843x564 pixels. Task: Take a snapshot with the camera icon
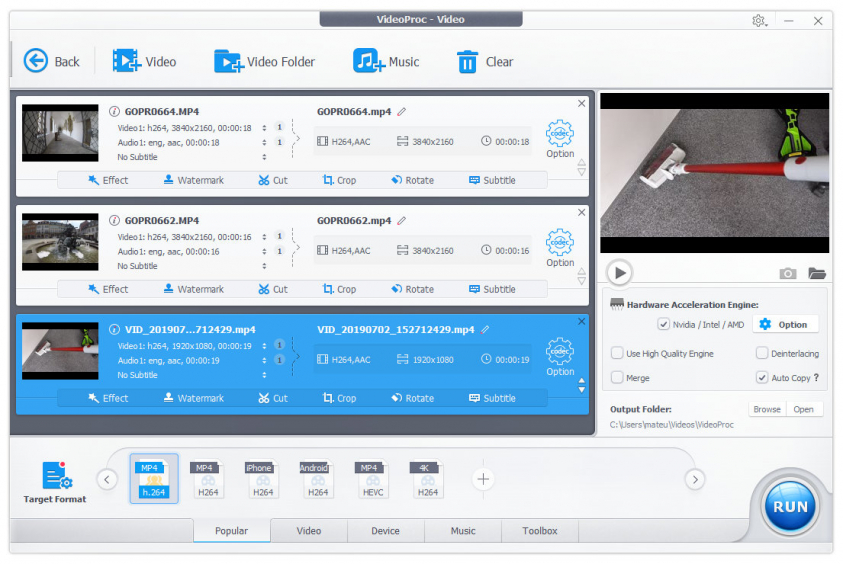point(788,273)
